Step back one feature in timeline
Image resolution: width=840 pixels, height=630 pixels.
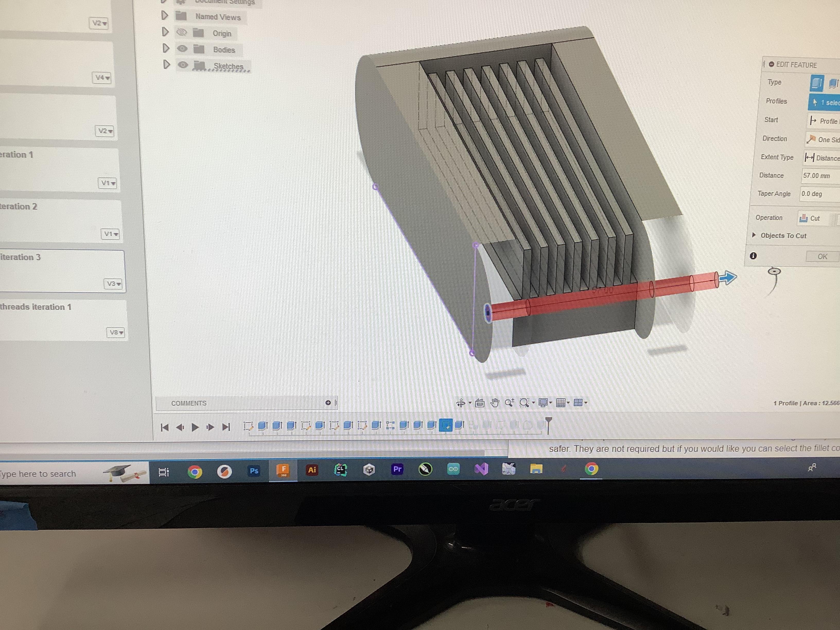(x=180, y=428)
